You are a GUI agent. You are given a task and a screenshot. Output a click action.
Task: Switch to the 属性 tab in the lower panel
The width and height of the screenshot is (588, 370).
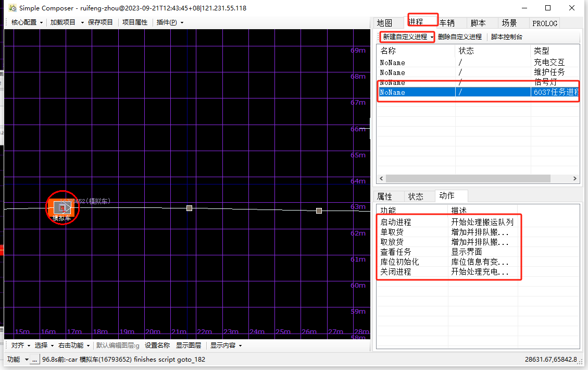(x=384, y=196)
